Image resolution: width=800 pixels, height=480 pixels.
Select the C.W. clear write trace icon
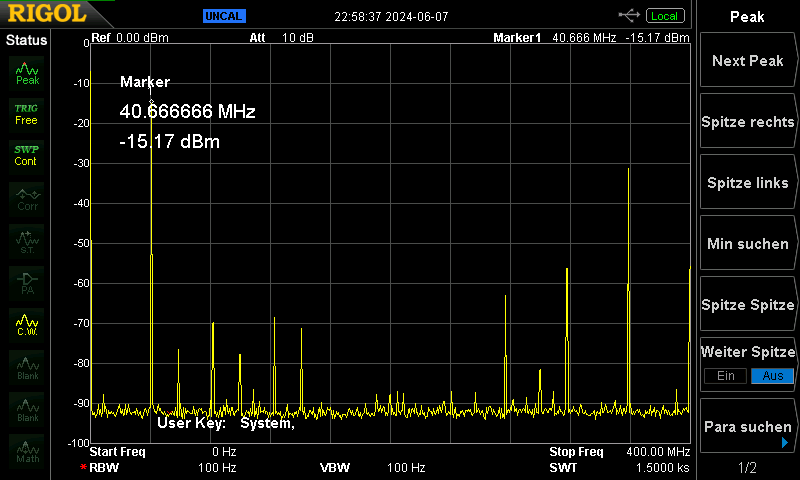pyautogui.click(x=27, y=325)
